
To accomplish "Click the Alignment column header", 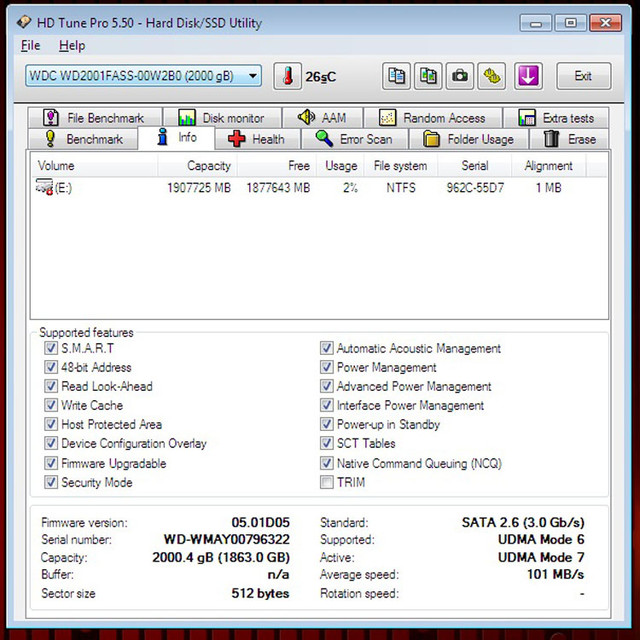I will (549, 166).
